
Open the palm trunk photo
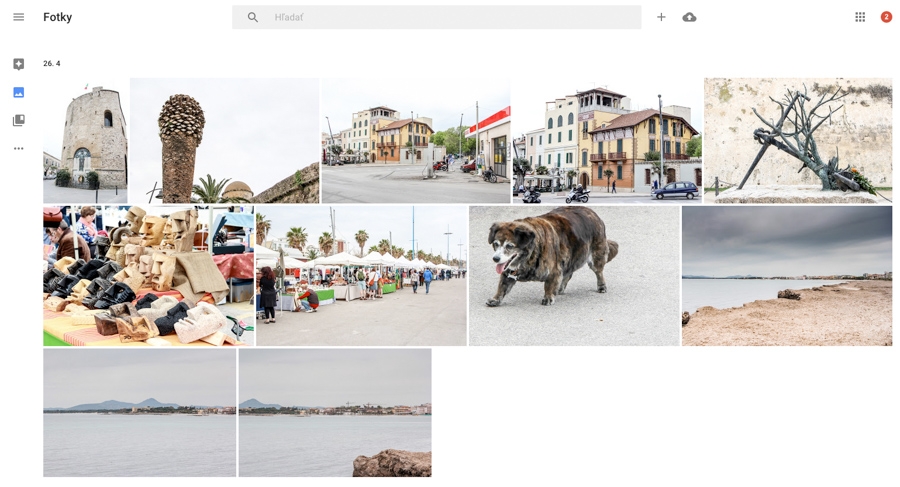[224, 141]
